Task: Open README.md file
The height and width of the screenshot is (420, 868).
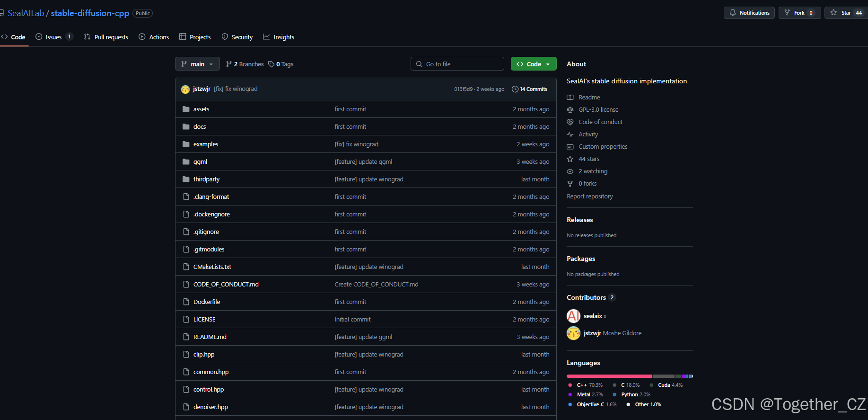Action: [210, 337]
